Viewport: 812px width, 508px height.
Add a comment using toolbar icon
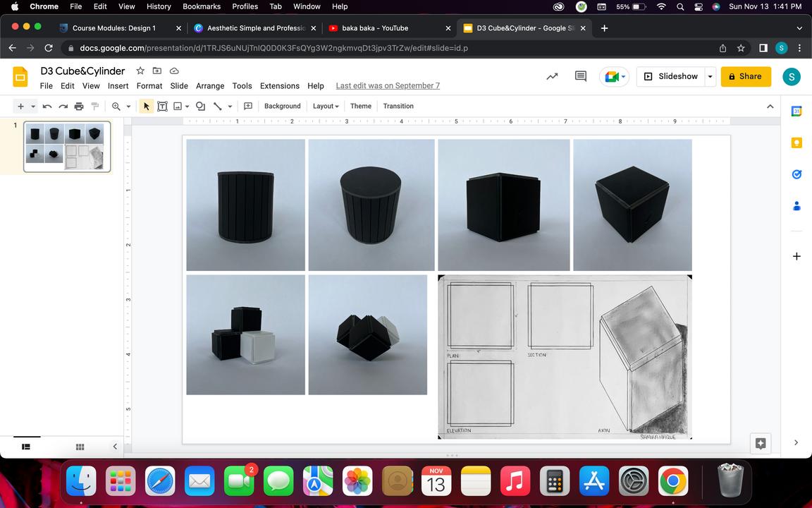(248, 107)
